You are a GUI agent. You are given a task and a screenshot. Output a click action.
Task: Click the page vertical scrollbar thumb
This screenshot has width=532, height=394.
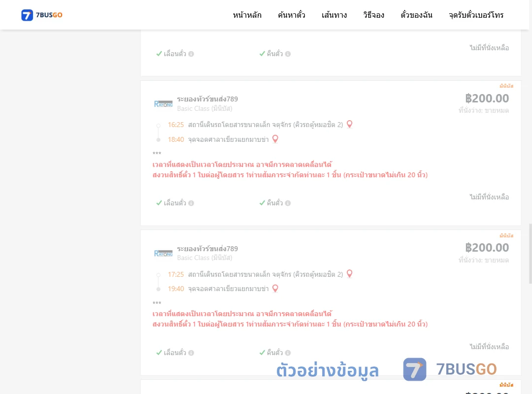(531, 254)
